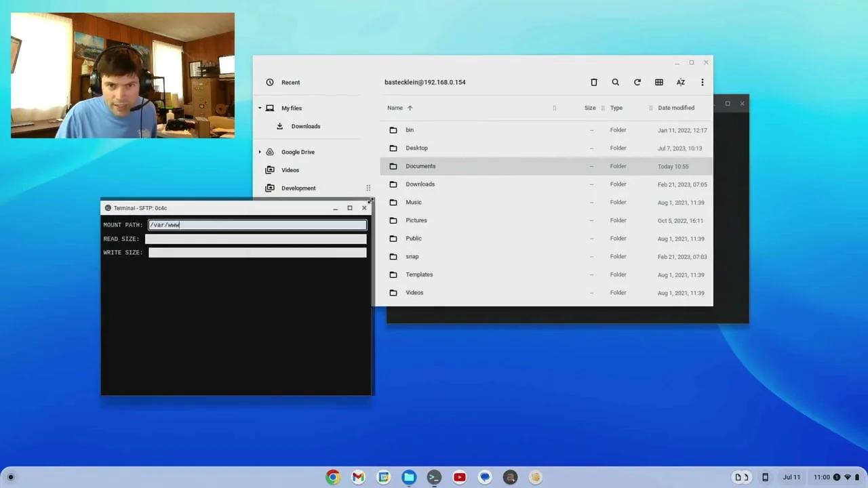Open Chrome browser from the shelf
868x488 pixels.
coord(332,477)
